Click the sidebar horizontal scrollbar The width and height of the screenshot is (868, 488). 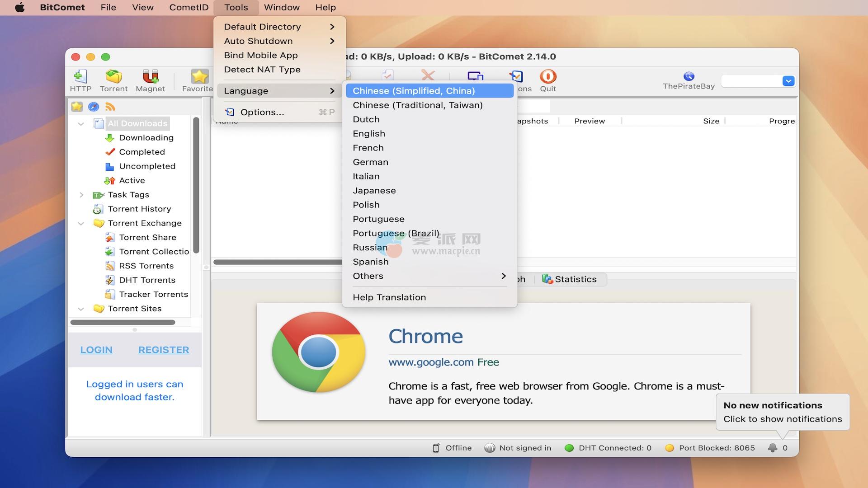(123, 322)
